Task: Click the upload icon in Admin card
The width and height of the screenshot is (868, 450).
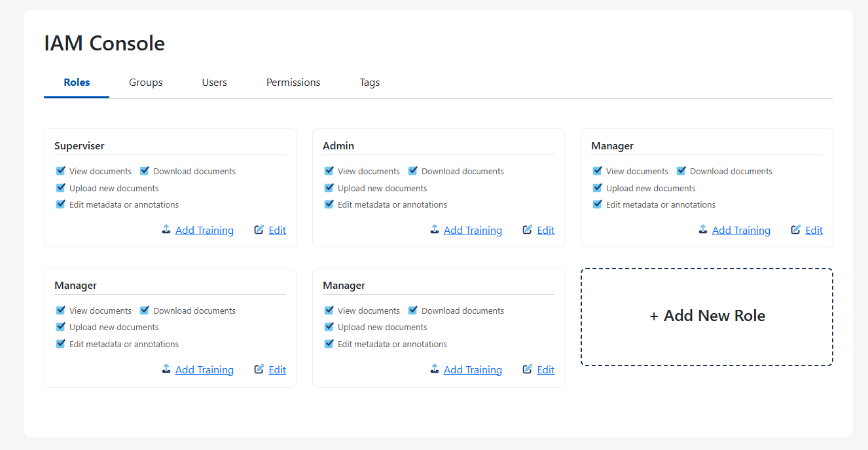Action: (x=435, y=230)
